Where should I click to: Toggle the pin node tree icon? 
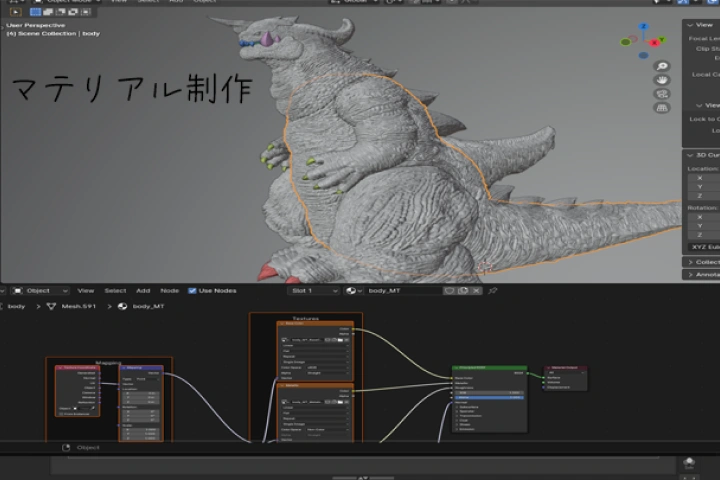pyautogui.click(x=493, y=291)
